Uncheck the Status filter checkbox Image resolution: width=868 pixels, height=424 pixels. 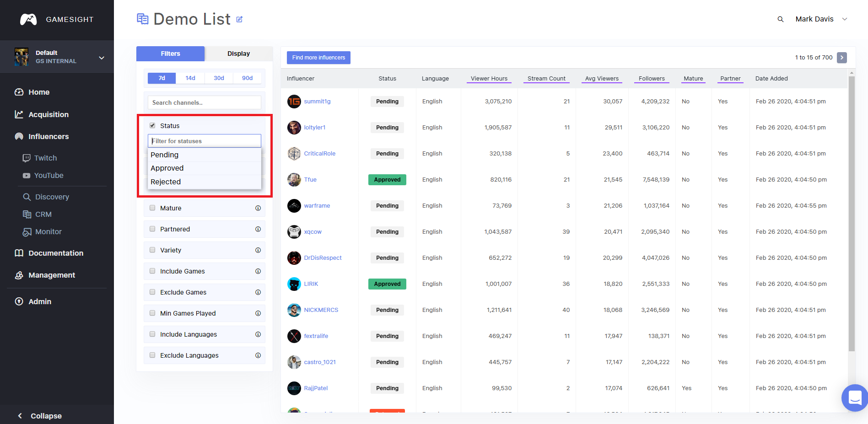[x=152, y=125]
